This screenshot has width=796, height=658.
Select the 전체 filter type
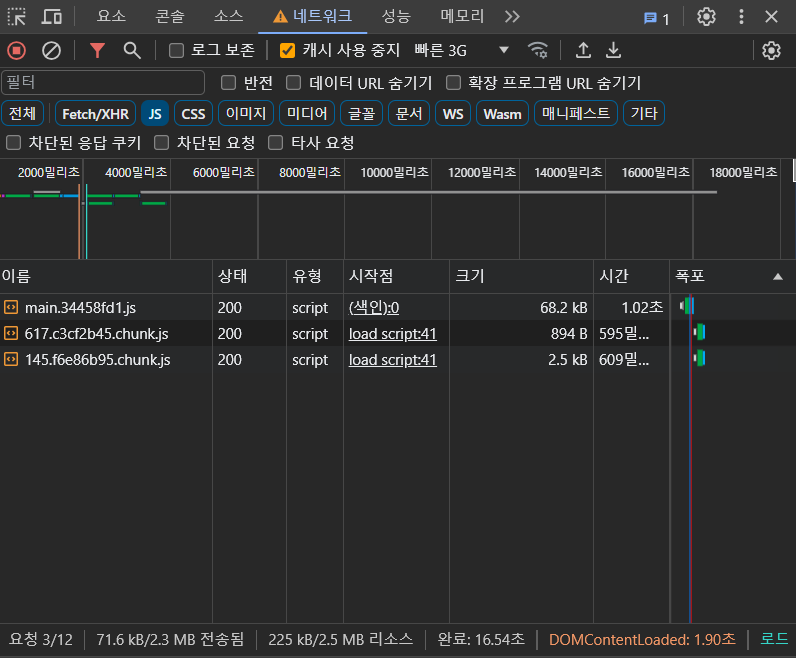pos(22,113)
